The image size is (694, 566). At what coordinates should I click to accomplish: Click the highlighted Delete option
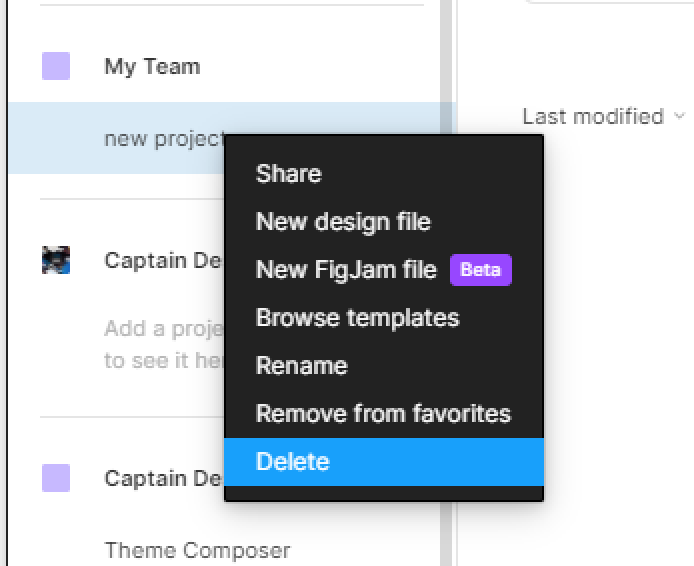point(384,462)
